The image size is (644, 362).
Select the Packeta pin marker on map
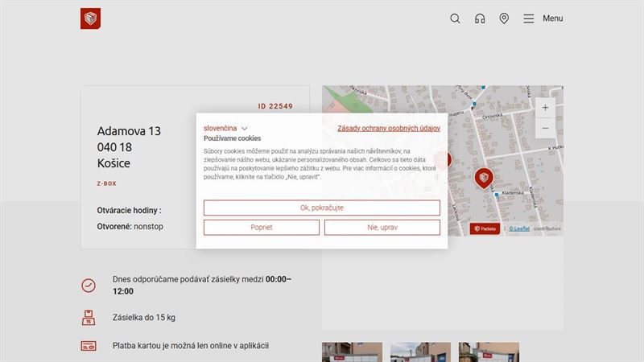484,178
